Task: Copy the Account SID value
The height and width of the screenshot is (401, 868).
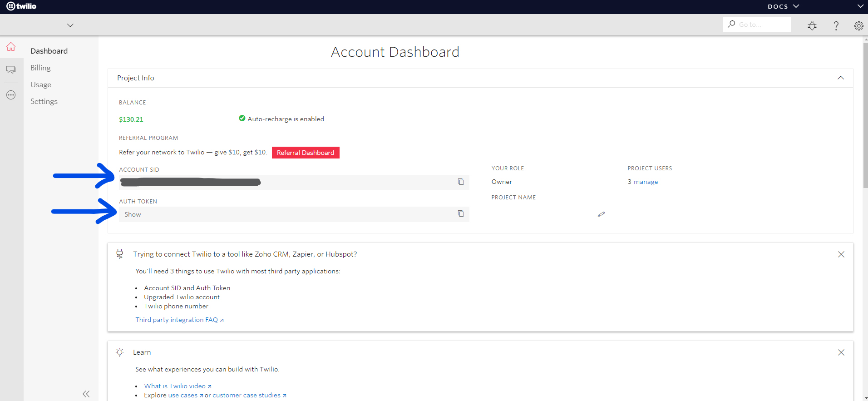Action: pos(461,182)
